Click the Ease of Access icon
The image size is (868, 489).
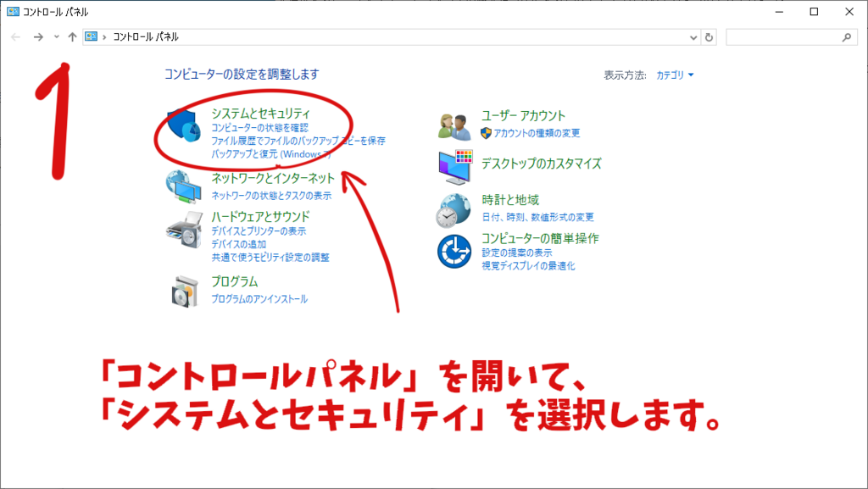454,252
